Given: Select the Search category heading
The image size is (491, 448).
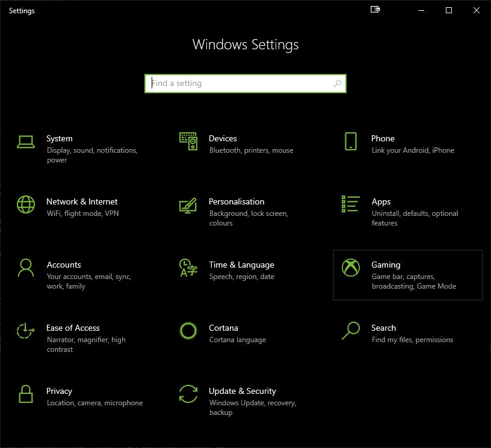Looking at the screenshot, I should coord(384,328).
